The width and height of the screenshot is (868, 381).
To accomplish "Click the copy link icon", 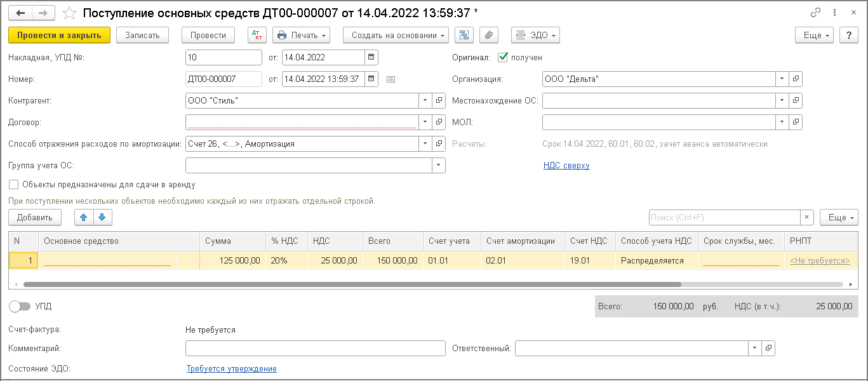I will point(816,13).
